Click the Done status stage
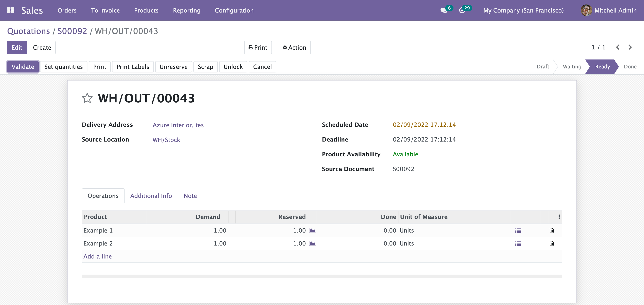This screenshot has width=644, height=305. point(630,67)
